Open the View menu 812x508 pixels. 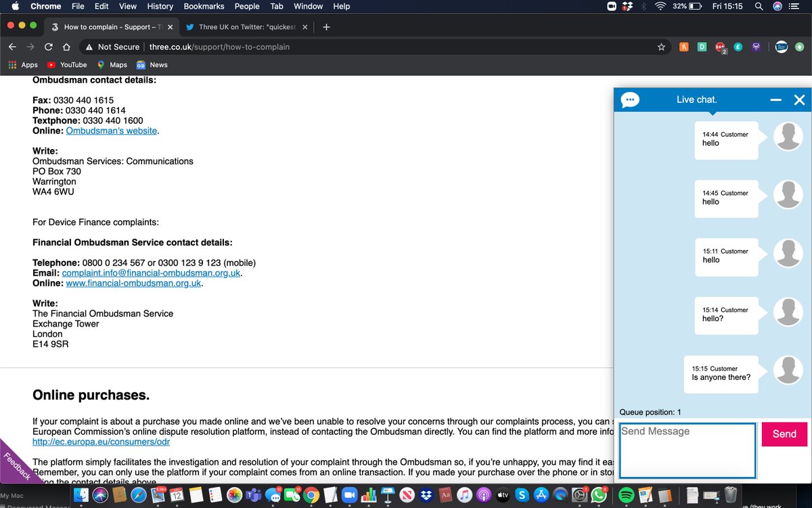128,6
